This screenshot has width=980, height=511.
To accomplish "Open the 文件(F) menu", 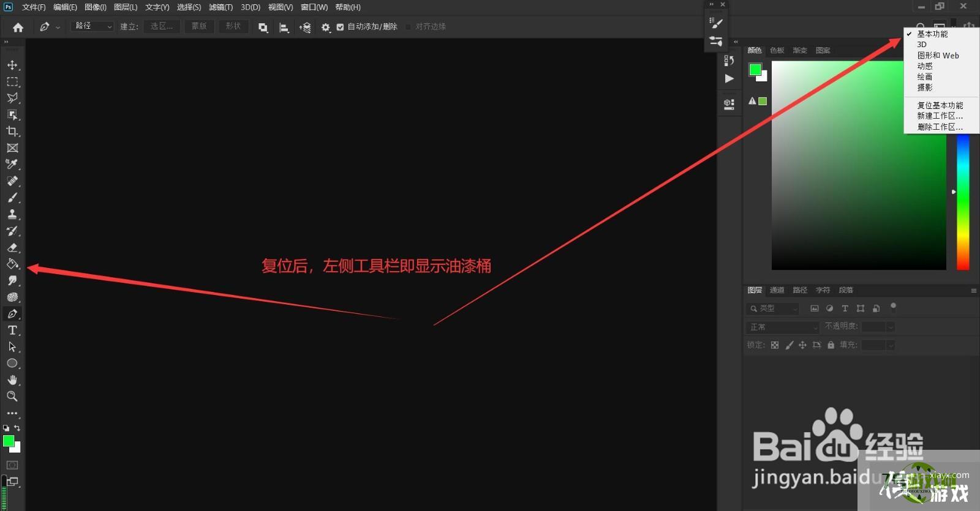I will tap(34, 7).
